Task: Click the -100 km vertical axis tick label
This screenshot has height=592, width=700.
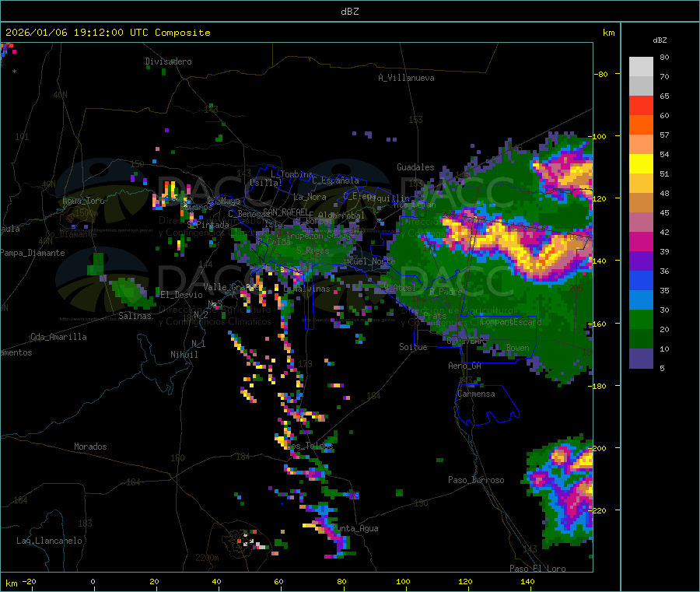Action: [597, 136]
